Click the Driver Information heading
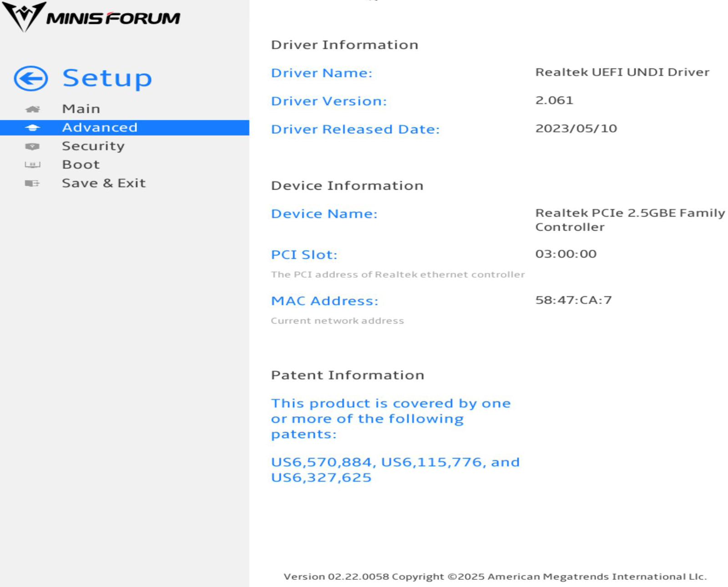 coord(344,45)
